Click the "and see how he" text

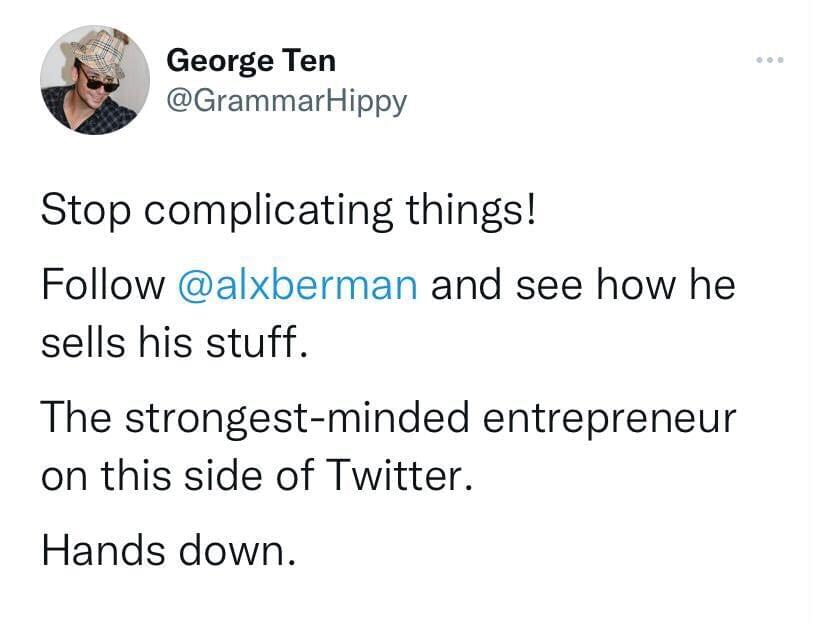click(x=582, y=285)
